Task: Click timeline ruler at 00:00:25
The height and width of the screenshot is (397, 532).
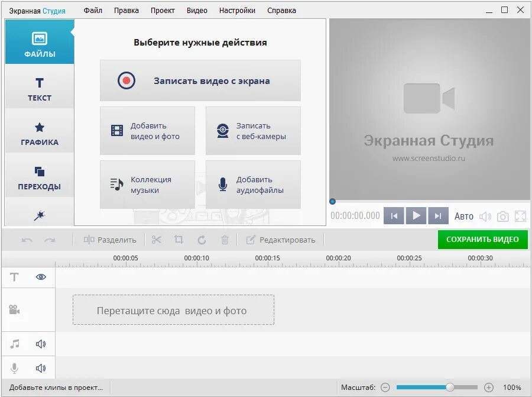Action: (410, 258)
